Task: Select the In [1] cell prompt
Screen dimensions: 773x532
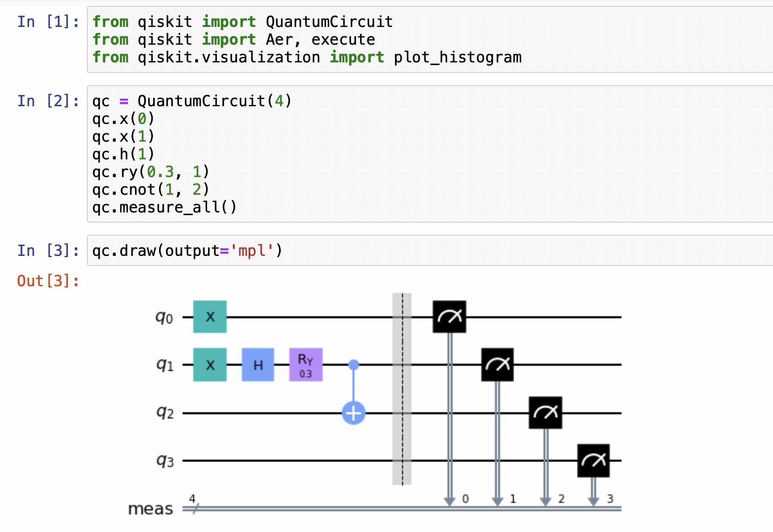Action: [x=48, y=22]
